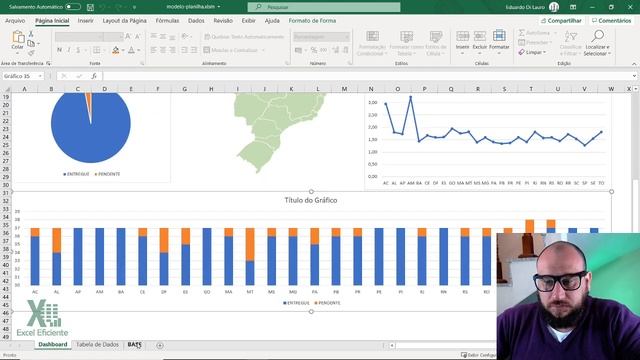
Task: Click the Align Right icon
Action: pos(172,50)
